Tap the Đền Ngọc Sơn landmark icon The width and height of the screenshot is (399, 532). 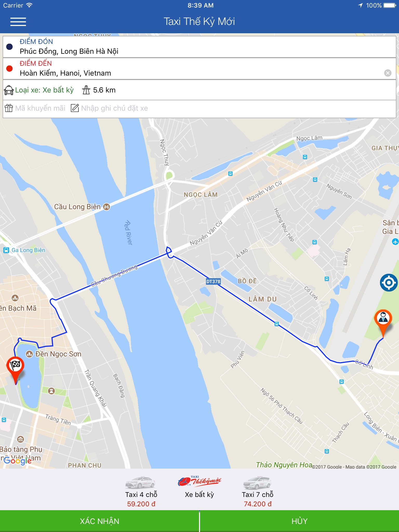[29, 354]
